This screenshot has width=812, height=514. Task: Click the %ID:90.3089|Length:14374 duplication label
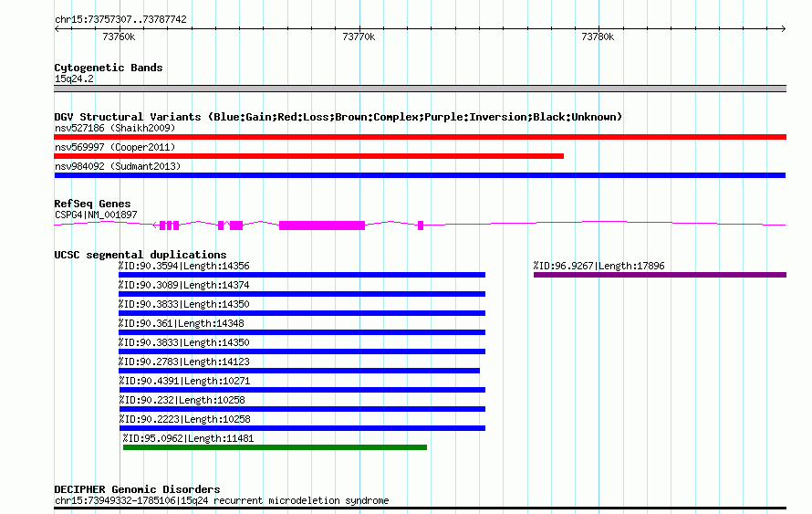click(x=183, y=285)
